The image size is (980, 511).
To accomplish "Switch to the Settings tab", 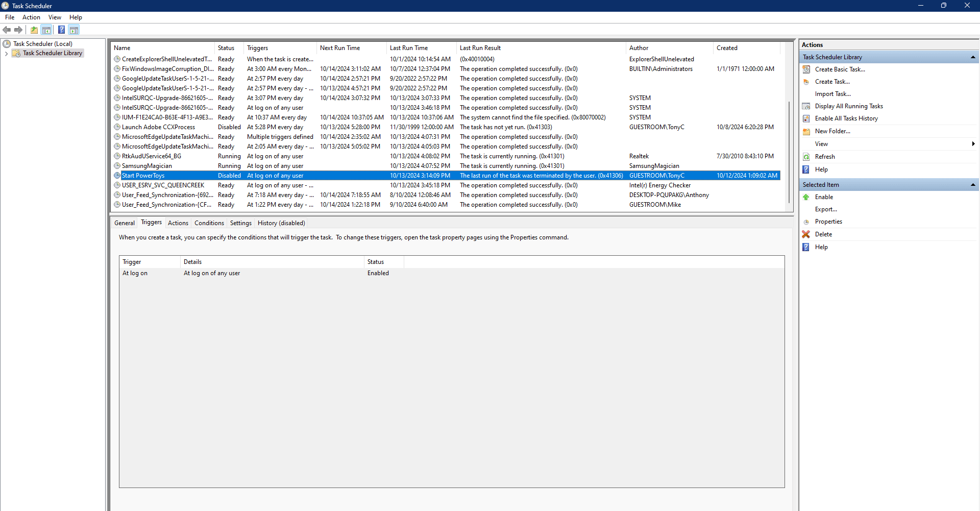I will tap(241, 223).
